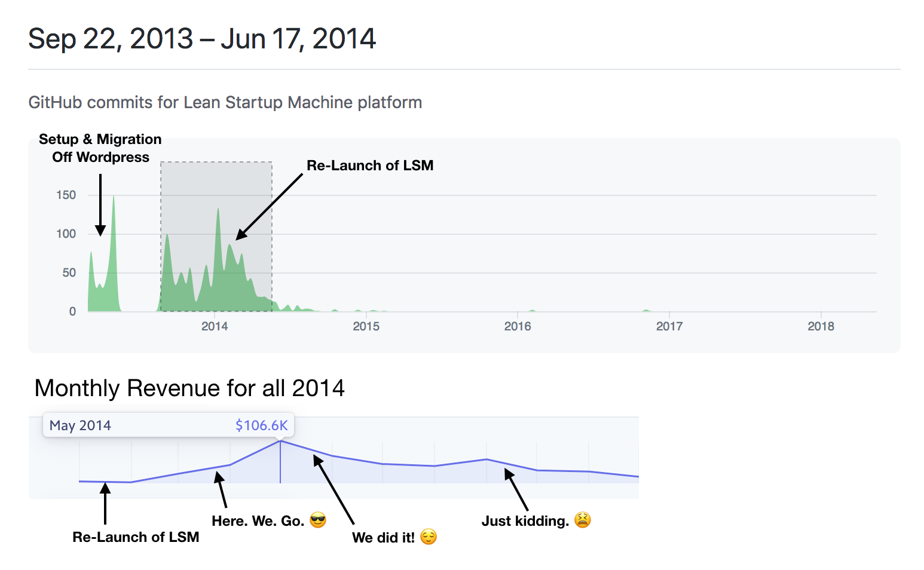924x570 pixels.
Task: Select the "Setup & Migration Off Wordpress" annotation
Action: click(x=100, y=148)
